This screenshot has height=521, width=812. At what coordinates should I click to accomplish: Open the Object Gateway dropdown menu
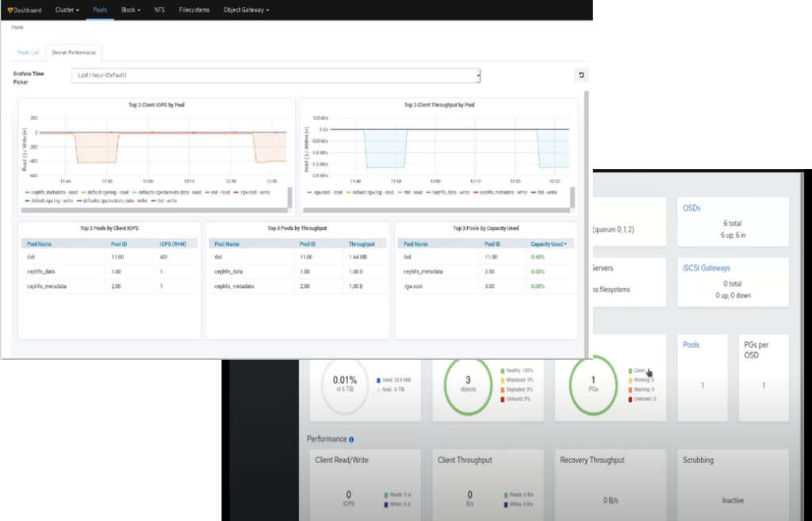(246, 10)
